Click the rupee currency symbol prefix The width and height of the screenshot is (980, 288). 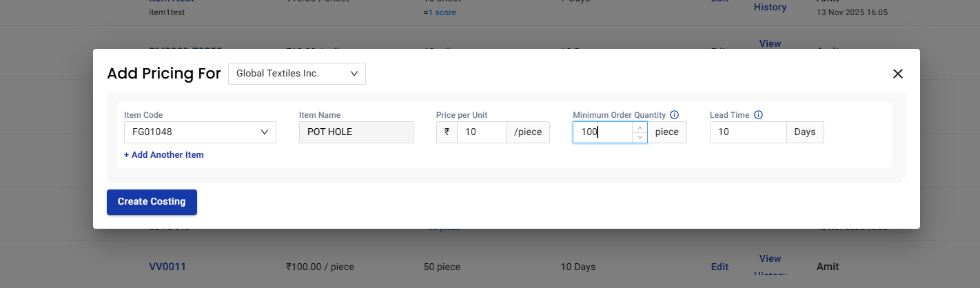(447, 132)
